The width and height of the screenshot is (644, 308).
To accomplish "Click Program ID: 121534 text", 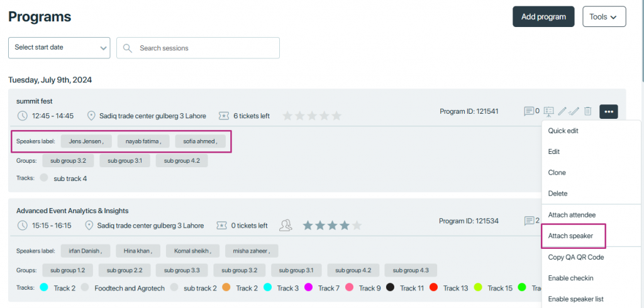I will click(469, 221).
